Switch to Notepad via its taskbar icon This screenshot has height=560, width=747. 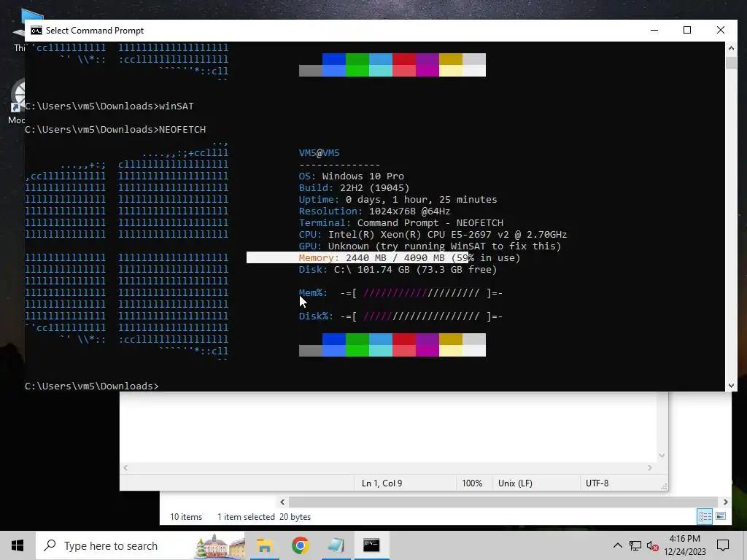[x=336, y=545]
